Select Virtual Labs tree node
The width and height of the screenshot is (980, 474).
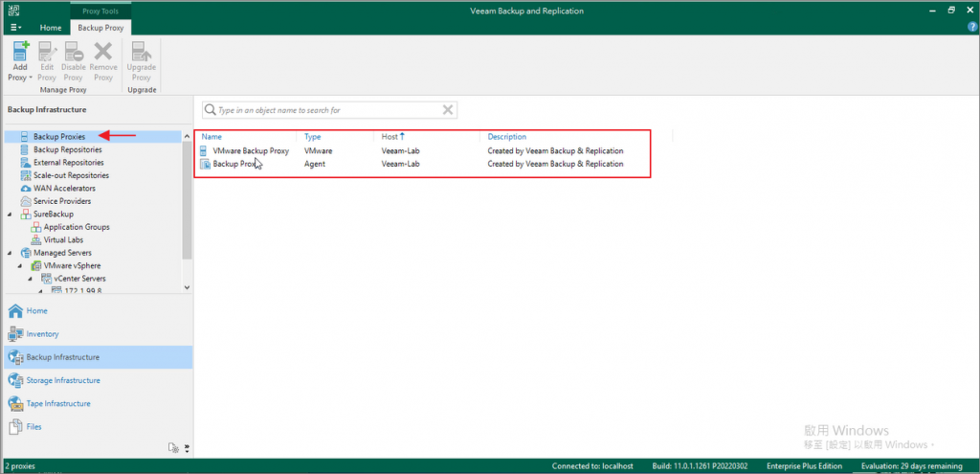pyautogui.click(x=63, y=239)
